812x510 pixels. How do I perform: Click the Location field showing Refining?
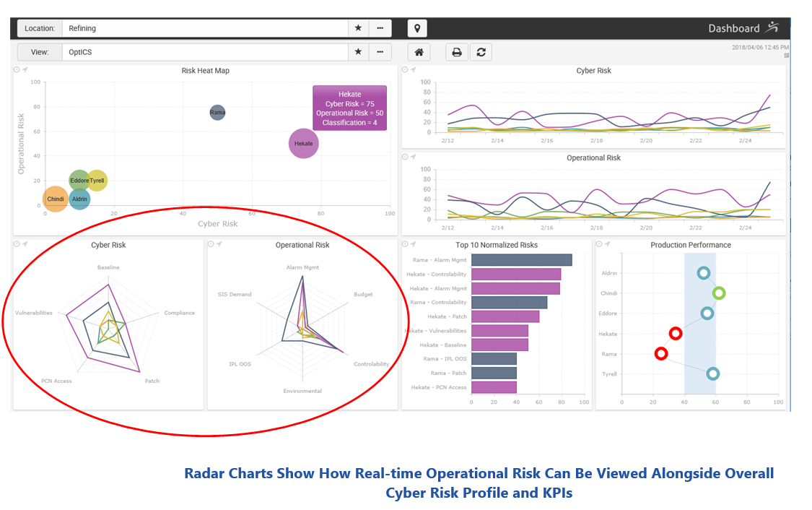pyautogui.click(x=205, y=28)
